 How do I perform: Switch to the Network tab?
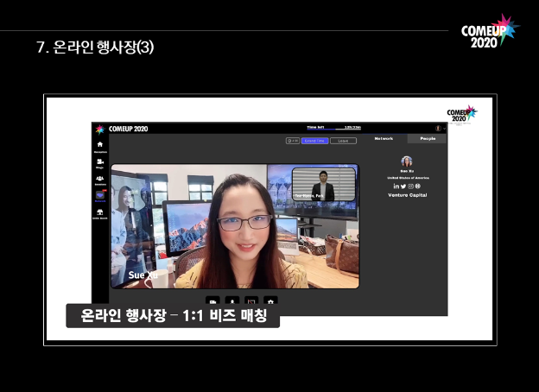click(384, 138)
